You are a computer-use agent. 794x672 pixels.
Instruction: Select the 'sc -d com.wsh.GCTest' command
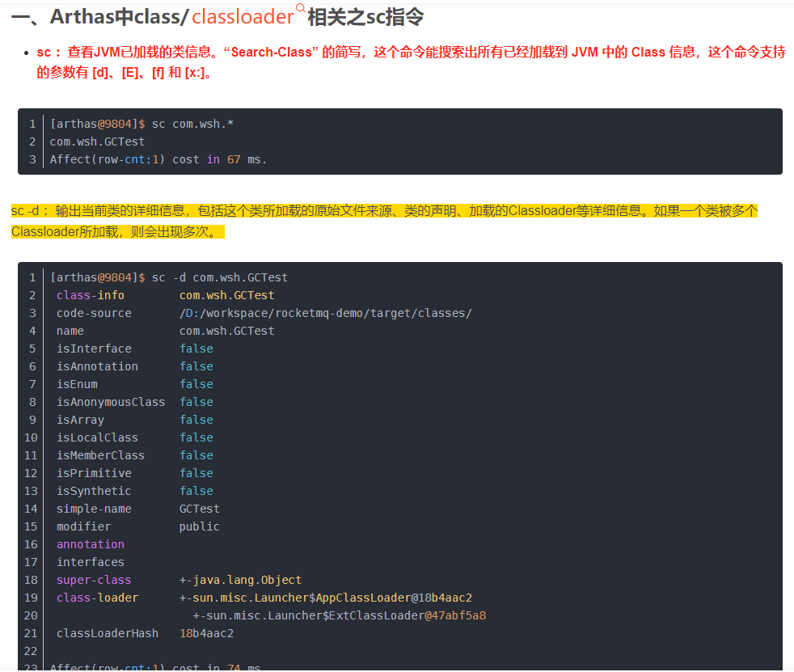coord(169,277)
